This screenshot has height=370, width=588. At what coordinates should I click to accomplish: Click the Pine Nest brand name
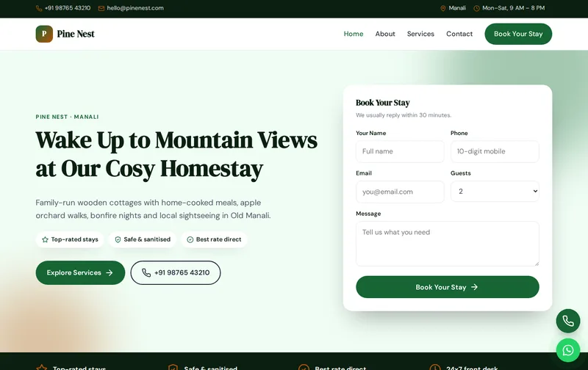76,34
